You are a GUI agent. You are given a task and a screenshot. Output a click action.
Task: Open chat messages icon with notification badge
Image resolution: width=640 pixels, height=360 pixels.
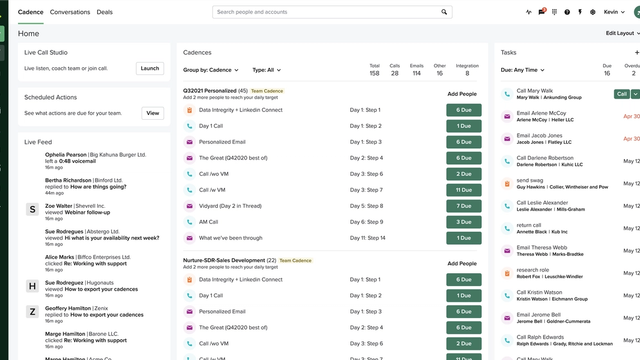[x=542, y=12]
